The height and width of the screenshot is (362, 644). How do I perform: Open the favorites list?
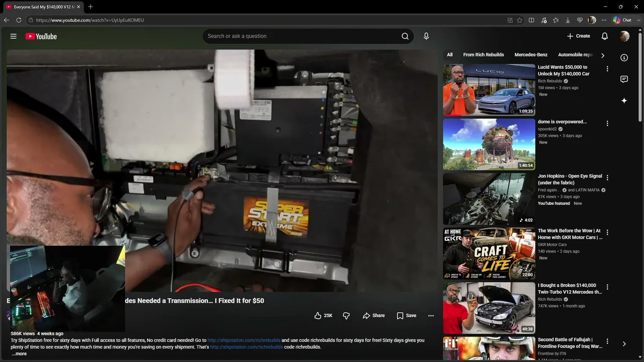point(556,20)
